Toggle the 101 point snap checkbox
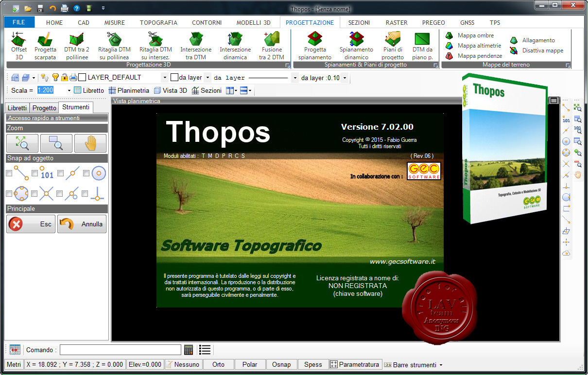The height and width of the screenshot is (375, 588). 35,173
